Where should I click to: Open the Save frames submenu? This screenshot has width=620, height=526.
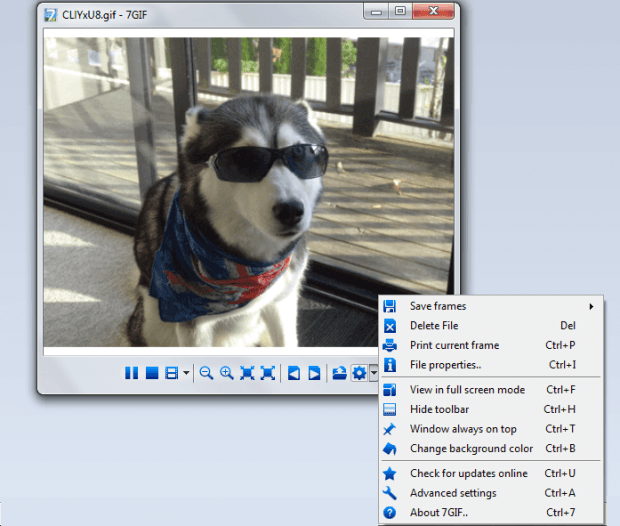pyautogui.click(x=491, y=306)
